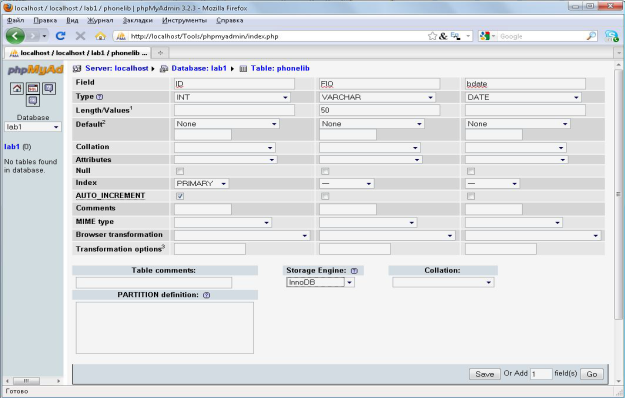Click the Google search box
Screen dimensions: 625x398
click(542, 36)
